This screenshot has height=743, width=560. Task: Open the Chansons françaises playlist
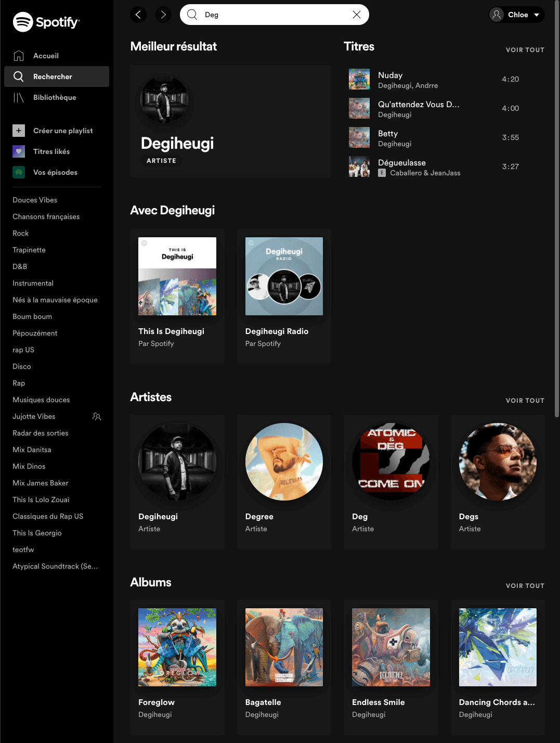click(x=46, y=216)
